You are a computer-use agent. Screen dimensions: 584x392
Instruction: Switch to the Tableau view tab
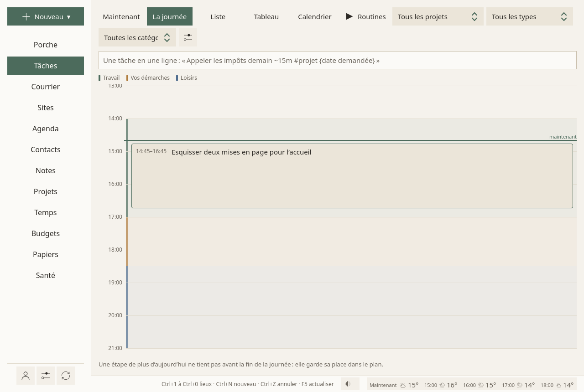pyautogui.click(x=266, y=16)
